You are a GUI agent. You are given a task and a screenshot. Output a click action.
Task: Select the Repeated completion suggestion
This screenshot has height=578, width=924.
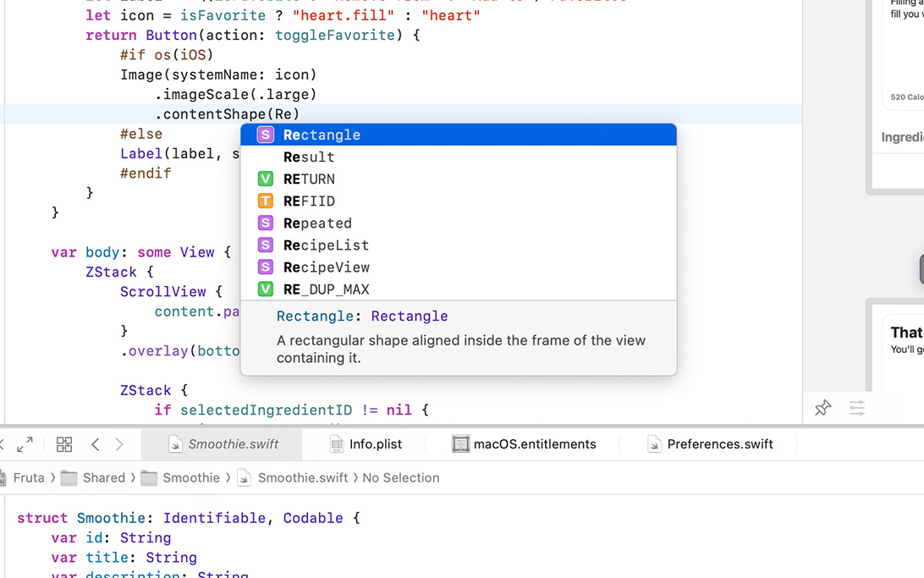pyautogui.click(x=317, y=223)
